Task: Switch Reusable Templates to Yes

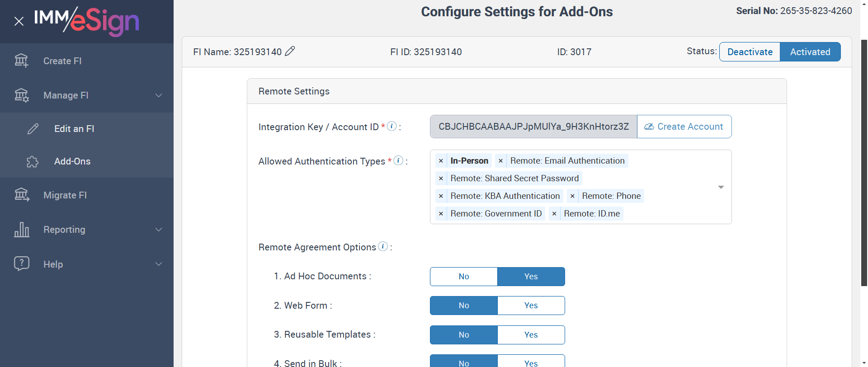Action: (531, 335)
